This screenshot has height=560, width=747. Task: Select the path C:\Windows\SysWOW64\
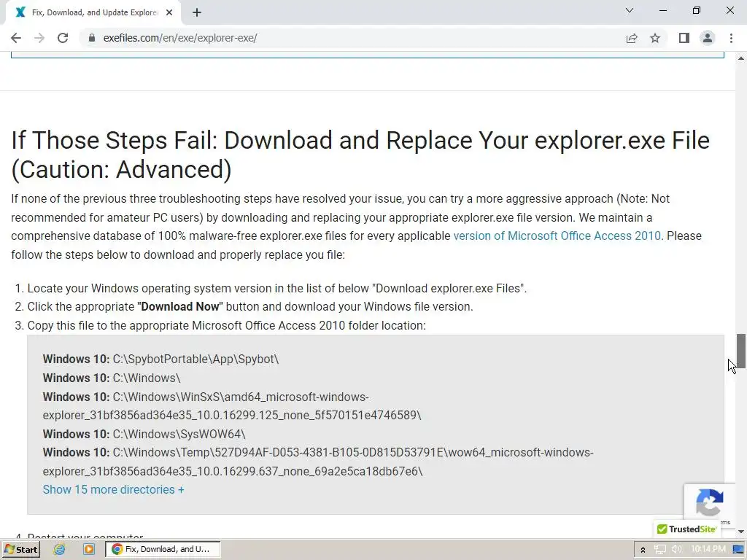point(179,434)
